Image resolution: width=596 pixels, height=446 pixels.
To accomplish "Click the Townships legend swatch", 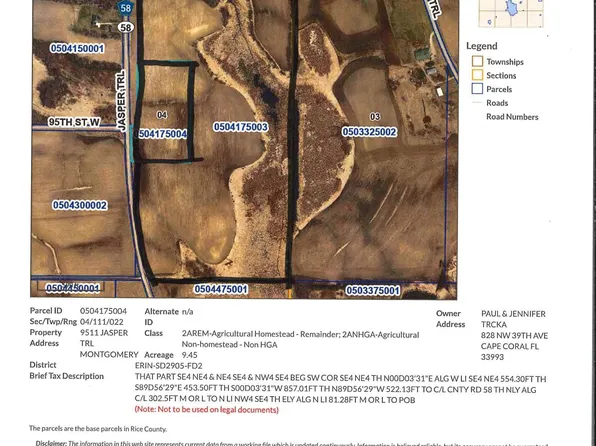I will click(x=477, y=61).
